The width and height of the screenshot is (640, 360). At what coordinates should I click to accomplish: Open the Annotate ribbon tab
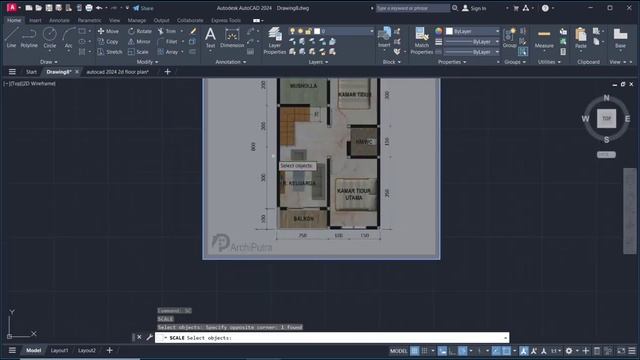(x=59, y=20)
